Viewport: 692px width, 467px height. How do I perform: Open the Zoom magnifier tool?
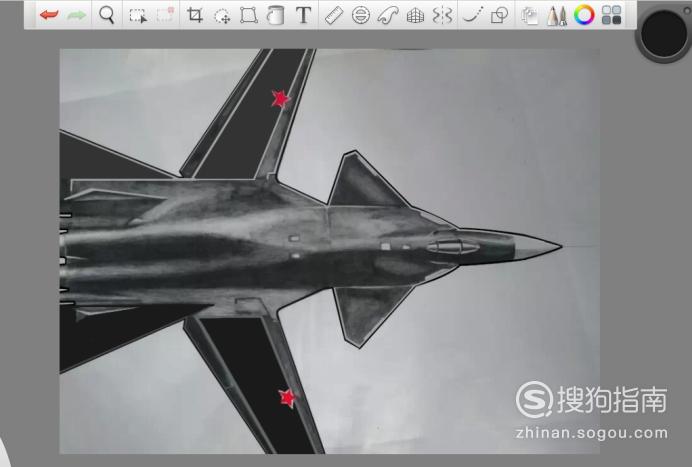[x=107, y=15]
